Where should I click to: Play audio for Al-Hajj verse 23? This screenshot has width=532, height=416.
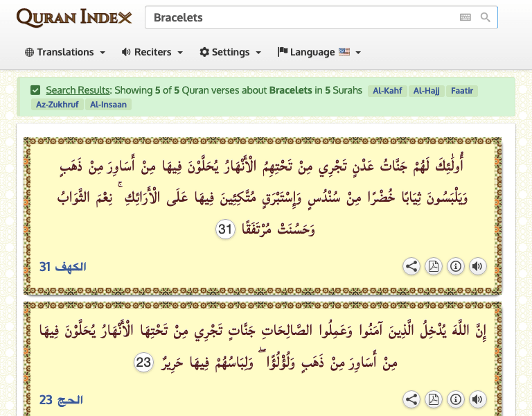pyautogui.click(x=477, y=399)
